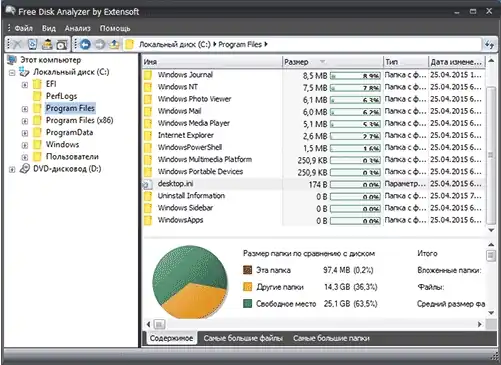
Task: Click folder icon next to WindowsApps
Action: [148, 220]
